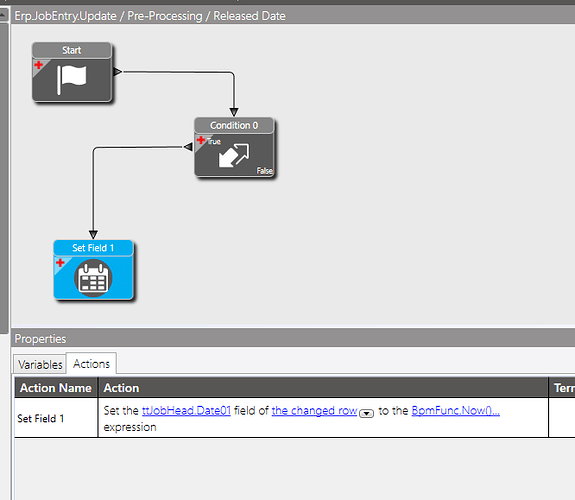Image resolution: width=575 pixels, height=500 pixels.
Task: Switch to the Actions tab
Action: tap(91, 364)
